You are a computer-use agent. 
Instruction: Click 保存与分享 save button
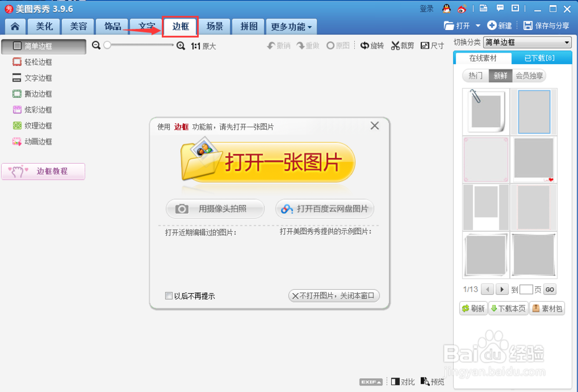(x=546, y=25)
